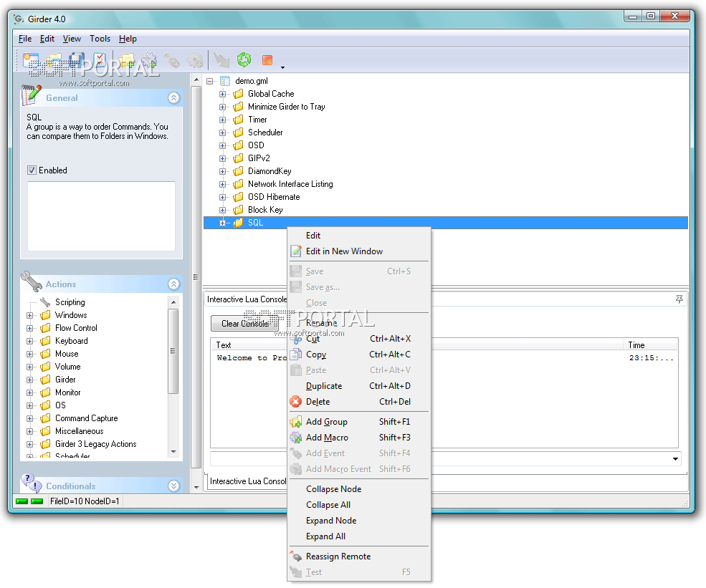Expand the Command Capture actions folder
This screenshot has width=706, height=588.
pyautogui.click(x=29, y=418)
